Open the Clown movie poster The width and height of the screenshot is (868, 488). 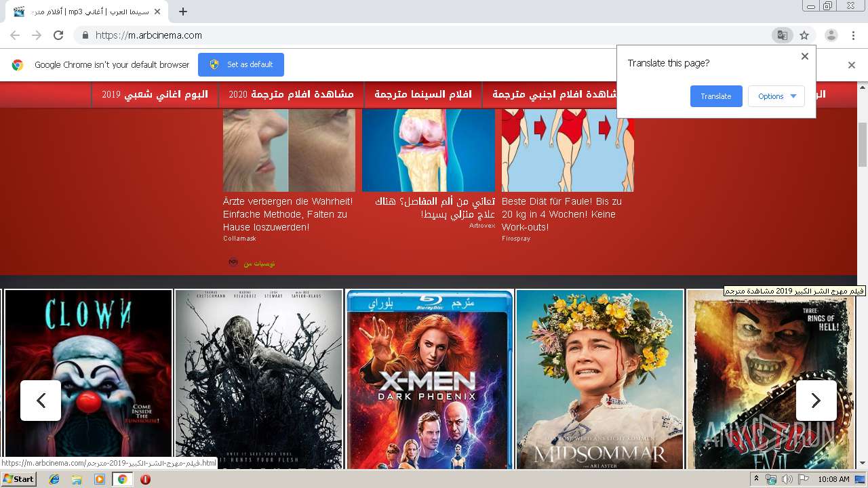88,380
